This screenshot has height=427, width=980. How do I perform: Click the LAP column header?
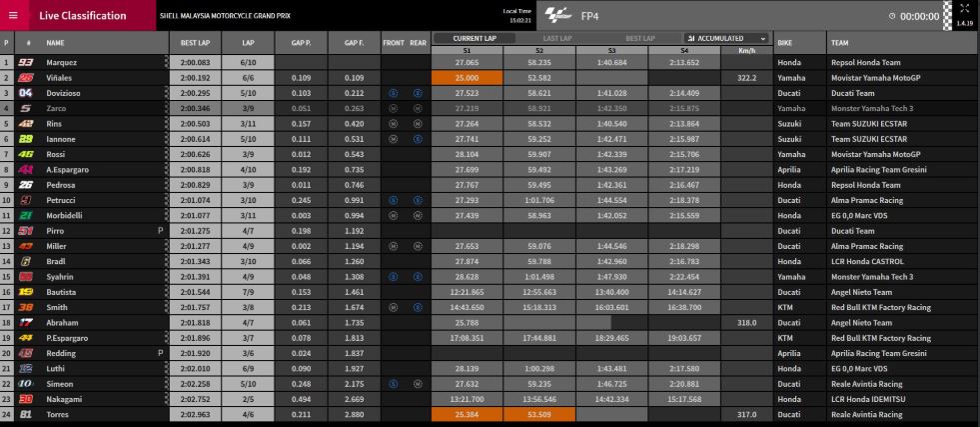coord(248,43)
